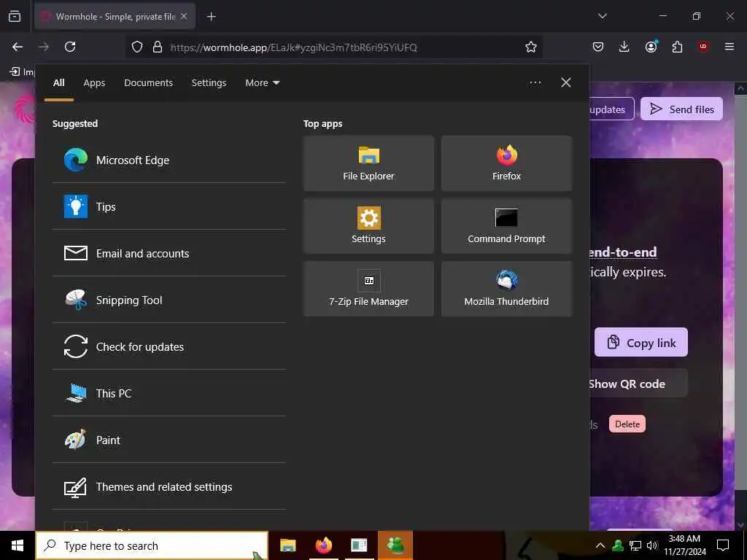
Task: Launch Mozilla Thunderbird tile
Action: tap(506, 289)
